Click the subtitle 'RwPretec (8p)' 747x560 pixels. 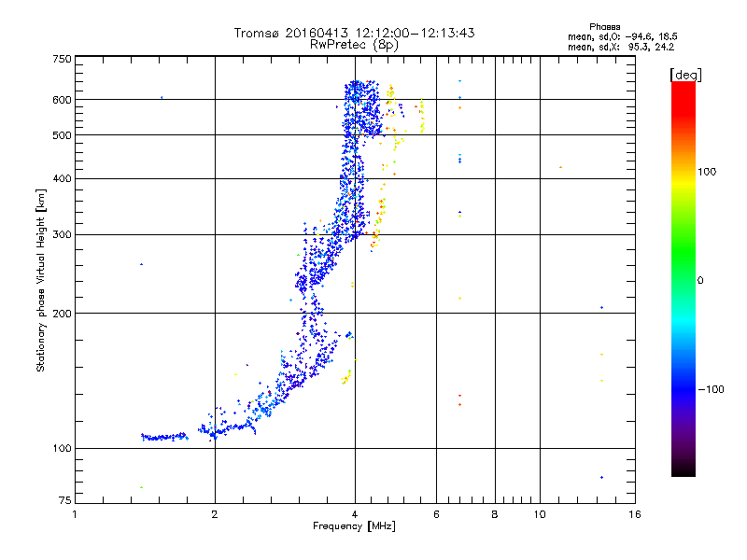(x=354, y=45)
